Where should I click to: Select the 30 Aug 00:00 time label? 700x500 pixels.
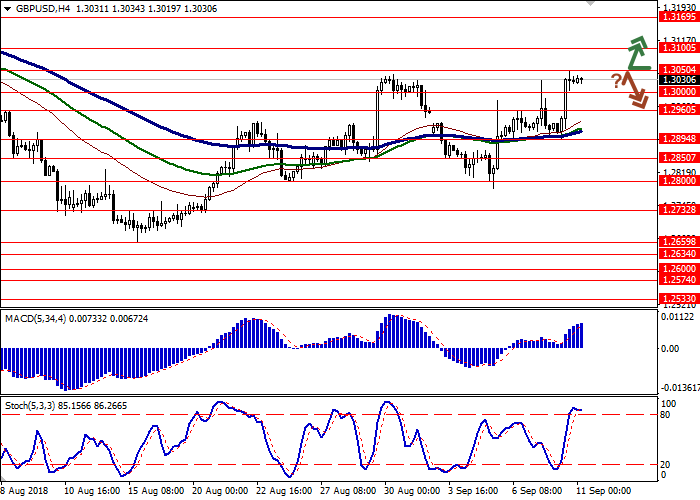(412, 491)
